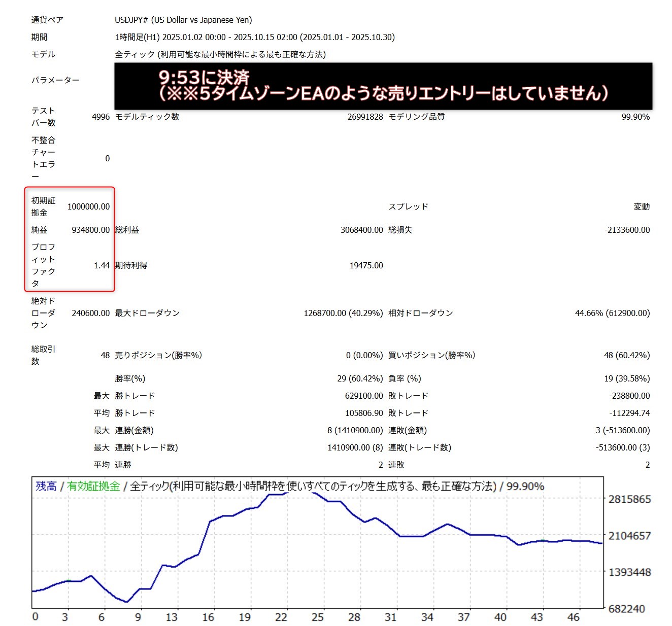The width and height of the screenshot is (672, 626).
Task: Click the 総損失 value -2133600.00
Action: [627, 230]
